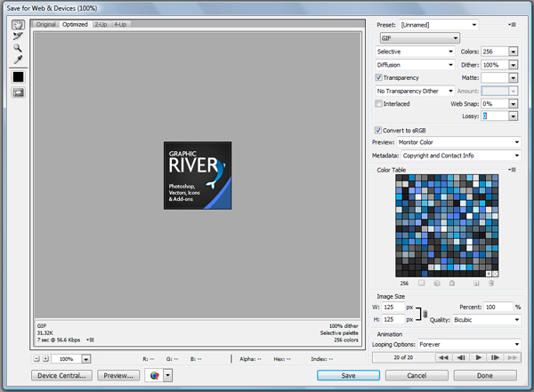This screenshot has height=392, width=534.
Task: Open the Lossy dropdown arrow
Action: click(x=513, y=116)
